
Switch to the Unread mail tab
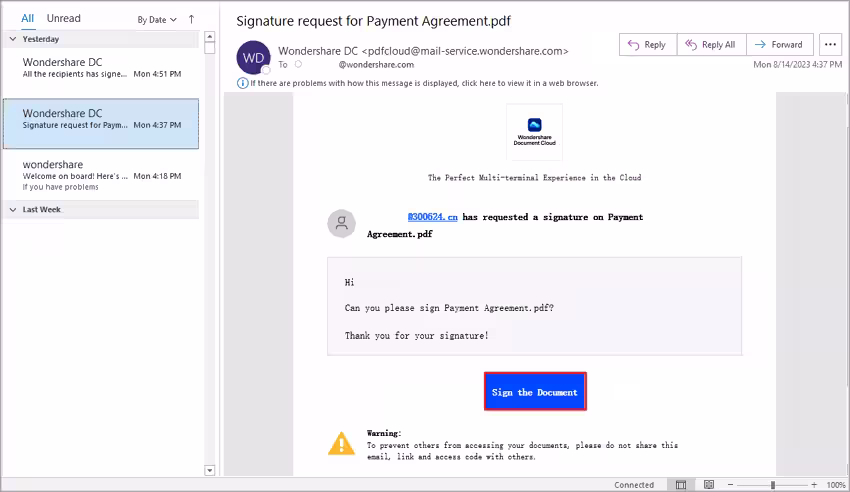tap(63, 18)
